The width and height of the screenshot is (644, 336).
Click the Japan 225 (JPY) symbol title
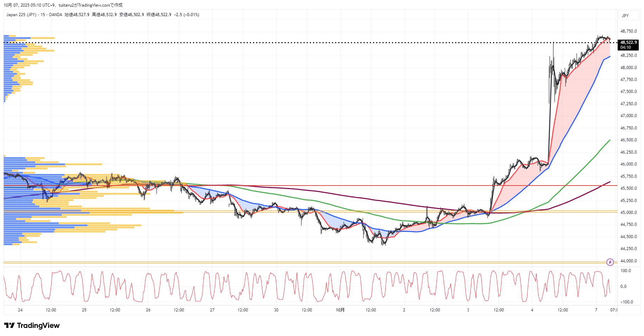tap(21, 15)
